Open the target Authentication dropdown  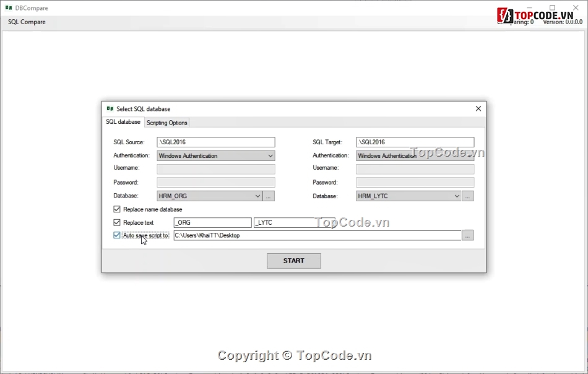[x=415, y=155]
